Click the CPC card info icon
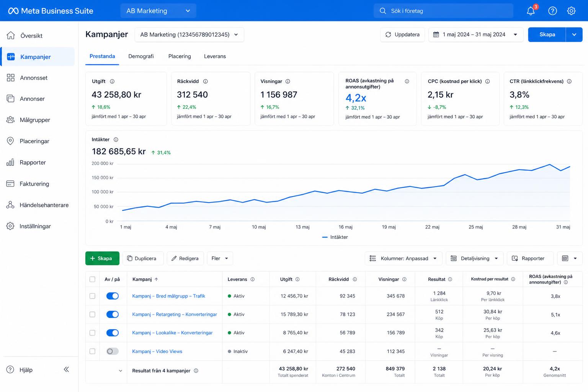588x392 pixels. tap(488, 82)
